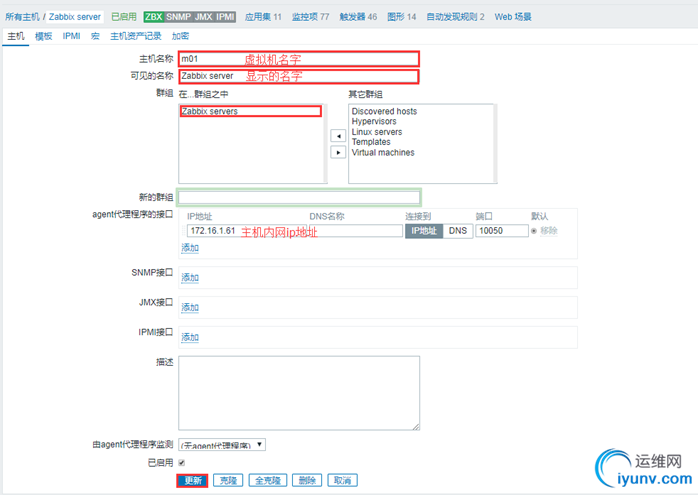Move selected group right with arrow button
Image resolution: width=698 pixels, height=495 pixels.
coord(338,152)
